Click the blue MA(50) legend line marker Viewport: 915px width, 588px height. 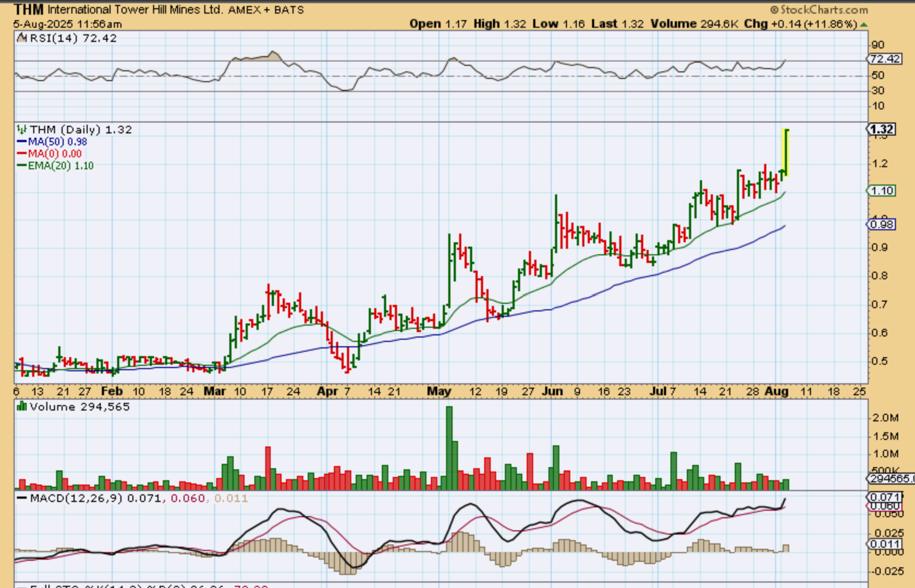tap(22, 142)
